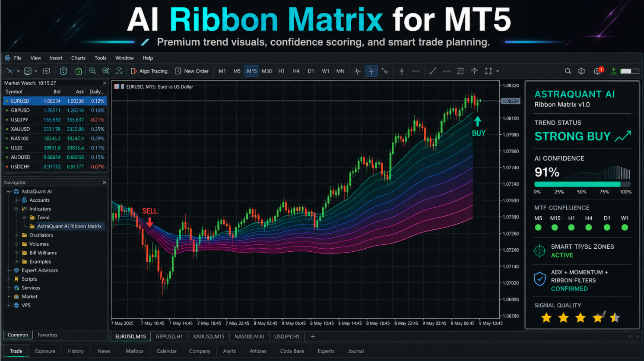
Task: Select the horizontal line drawing tool
Action: coord(416,71)
